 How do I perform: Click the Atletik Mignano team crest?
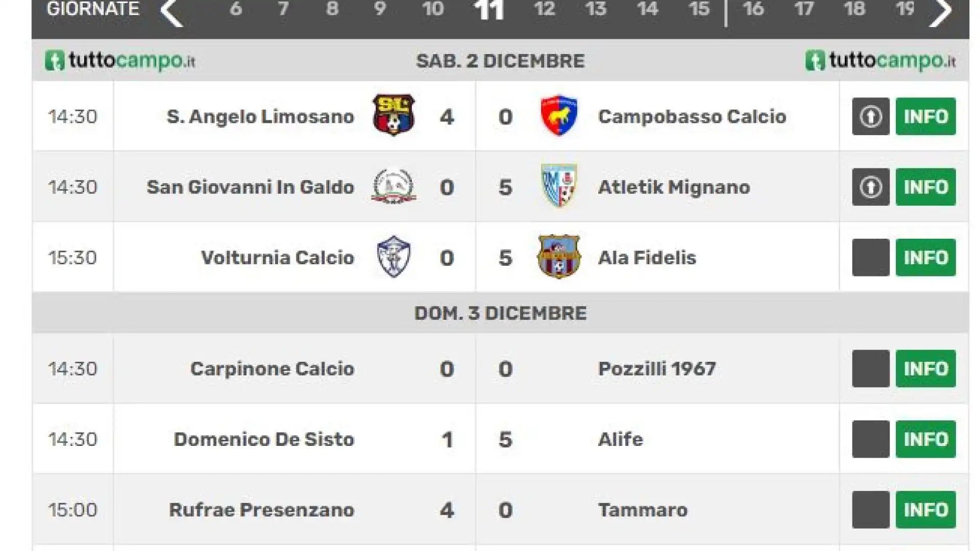click(x=559, y=186)
